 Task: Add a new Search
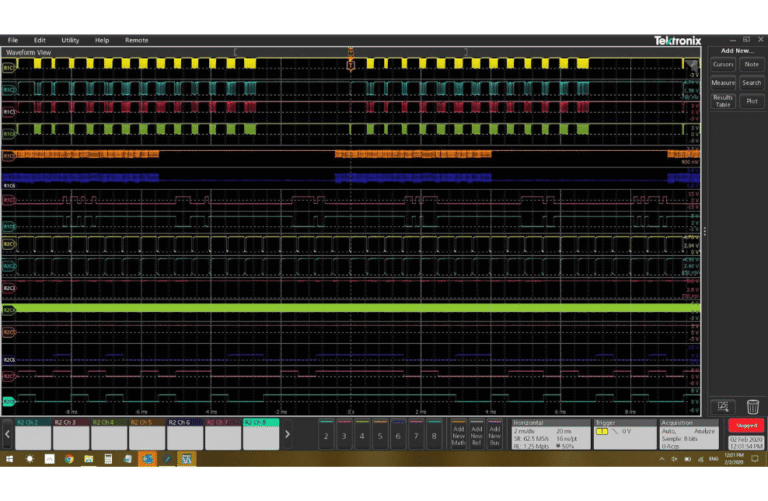pyautogui.click(x=751, y=83)
